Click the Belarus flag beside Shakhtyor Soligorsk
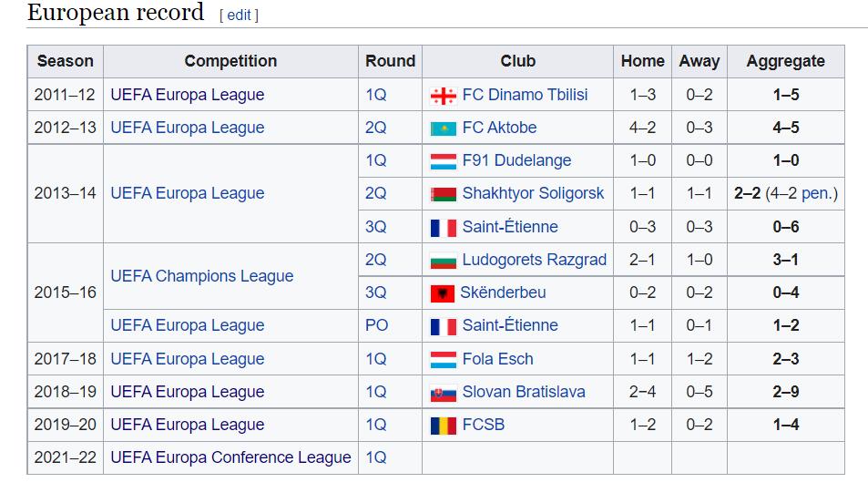Viewport: 868px width, 503px height. click(x=444, y=194)
